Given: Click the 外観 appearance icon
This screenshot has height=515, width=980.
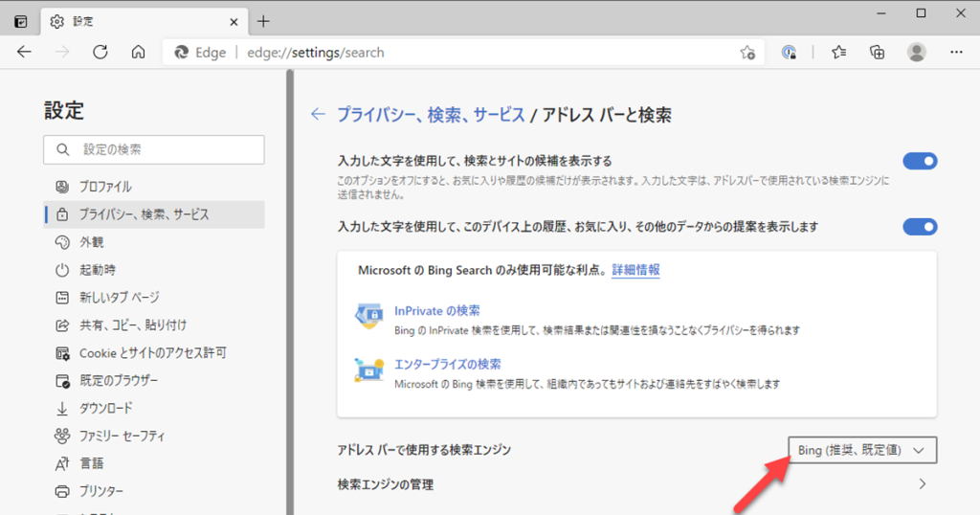Looking at the screenshot, I should click(x=62, y=242).
